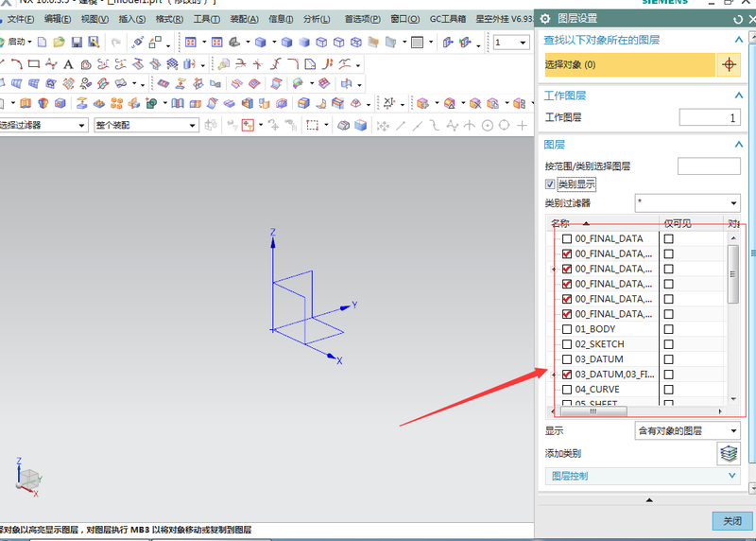This screenshot has width=756, height=541.
Task: Click the 工作图层 number input field
Action: click(x=710, y=117)
